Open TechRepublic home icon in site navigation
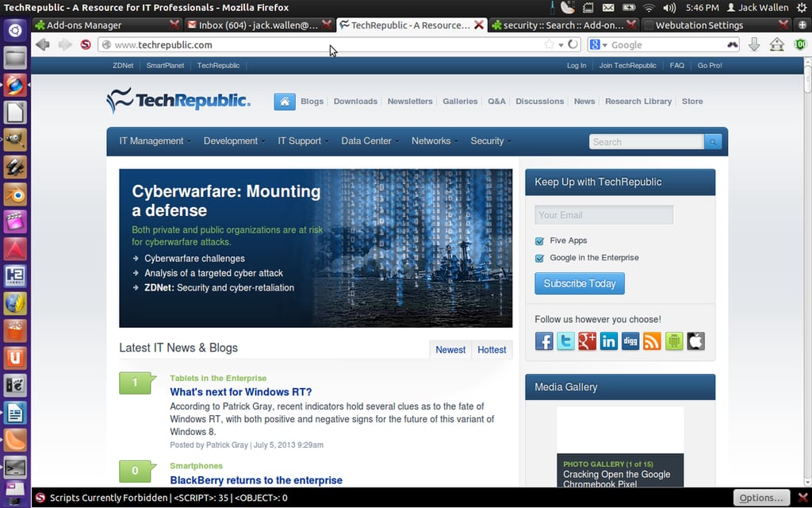 [285, 102]
